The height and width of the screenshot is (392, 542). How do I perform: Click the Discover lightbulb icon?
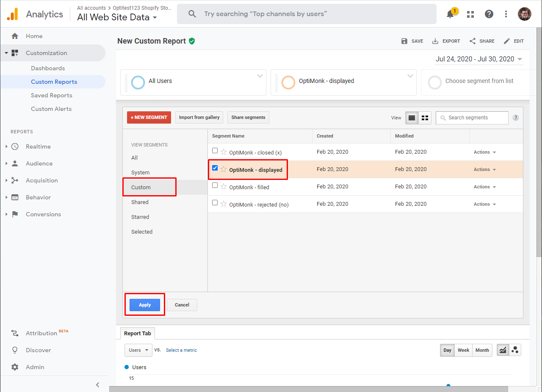pyautogui.click(x=15, y=350)
